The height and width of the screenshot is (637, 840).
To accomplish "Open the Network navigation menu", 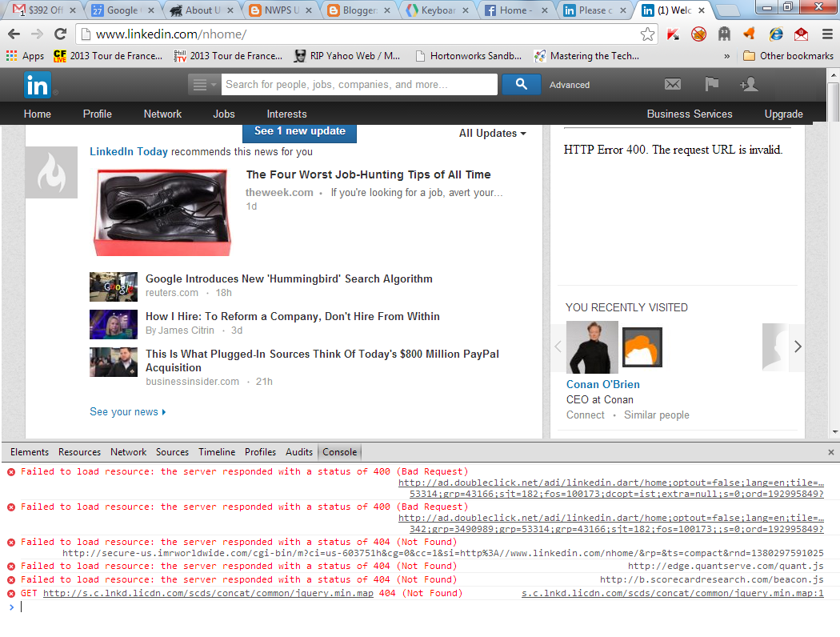I will pyautogui.click(x=163, y=114).
